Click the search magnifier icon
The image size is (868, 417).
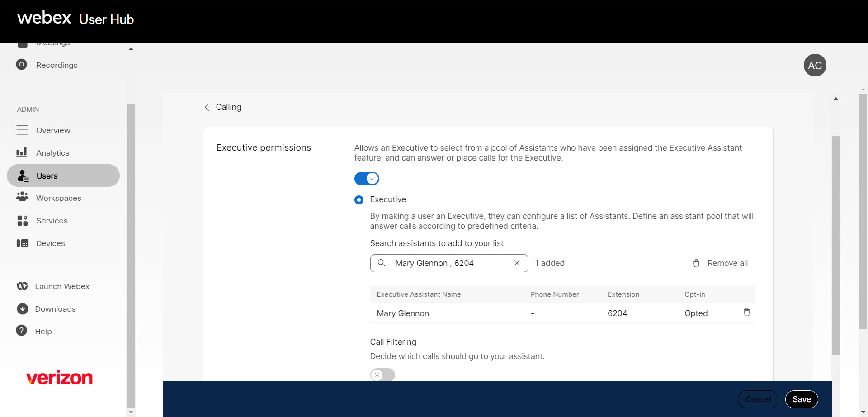pyautogui.click(x=382, y=263)
